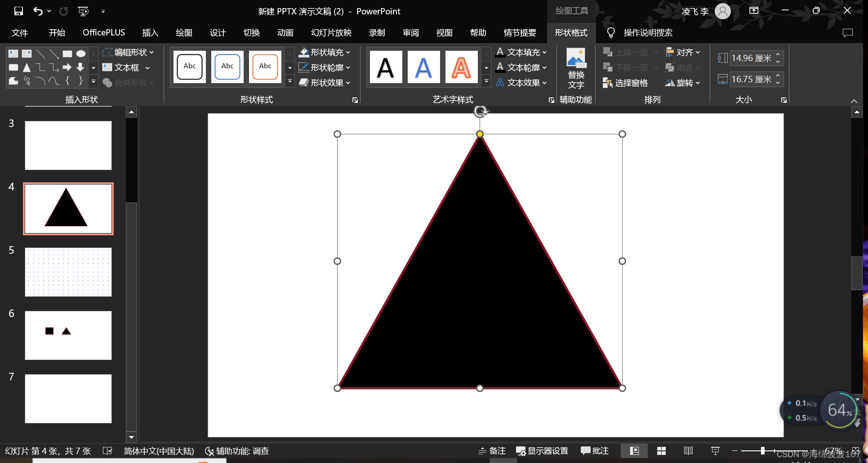Start slideshow from beginning quick access icon
The width and height of the screenshot is (868, 463).
point(83,11)
